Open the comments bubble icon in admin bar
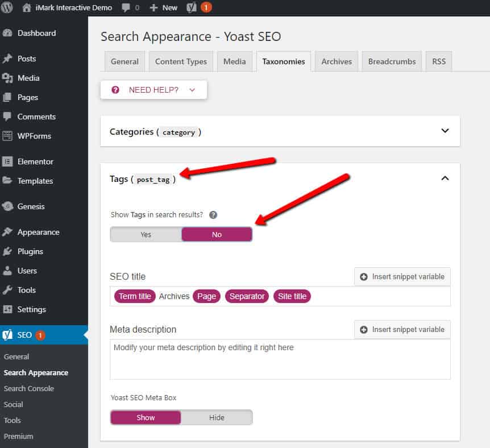The width and height of the screenshot is (490, 448). click(126, 7)
